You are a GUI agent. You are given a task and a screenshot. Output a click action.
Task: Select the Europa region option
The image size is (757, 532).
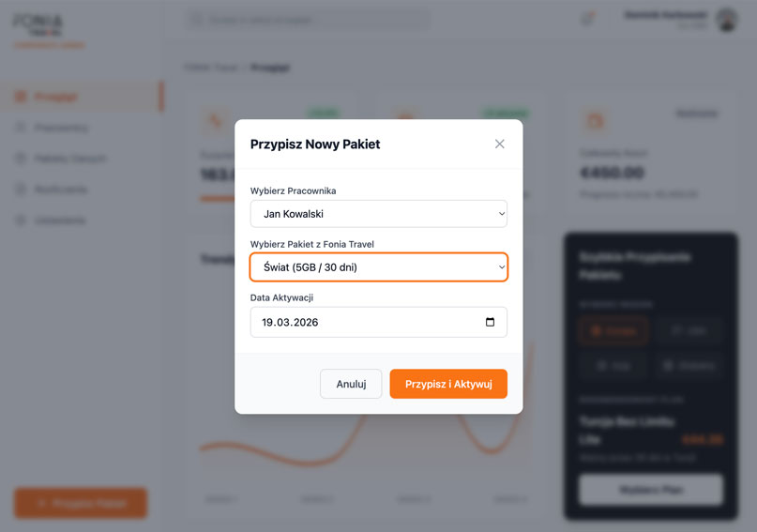click(613, 331)
